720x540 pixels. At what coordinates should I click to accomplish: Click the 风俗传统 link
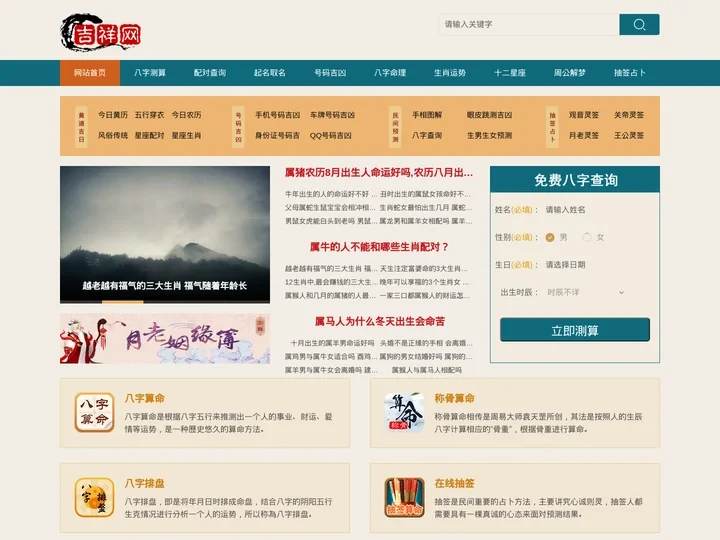(112, 135)
